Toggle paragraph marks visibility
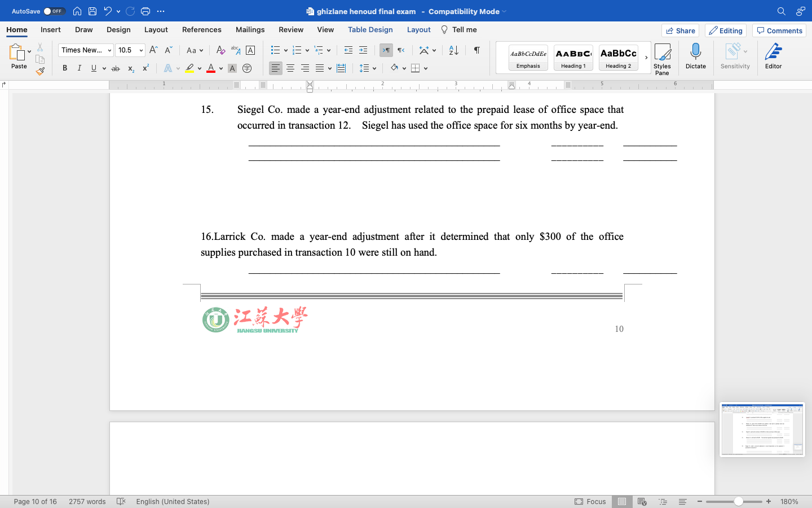The image size is (812, 508). [x=476, y=50]
